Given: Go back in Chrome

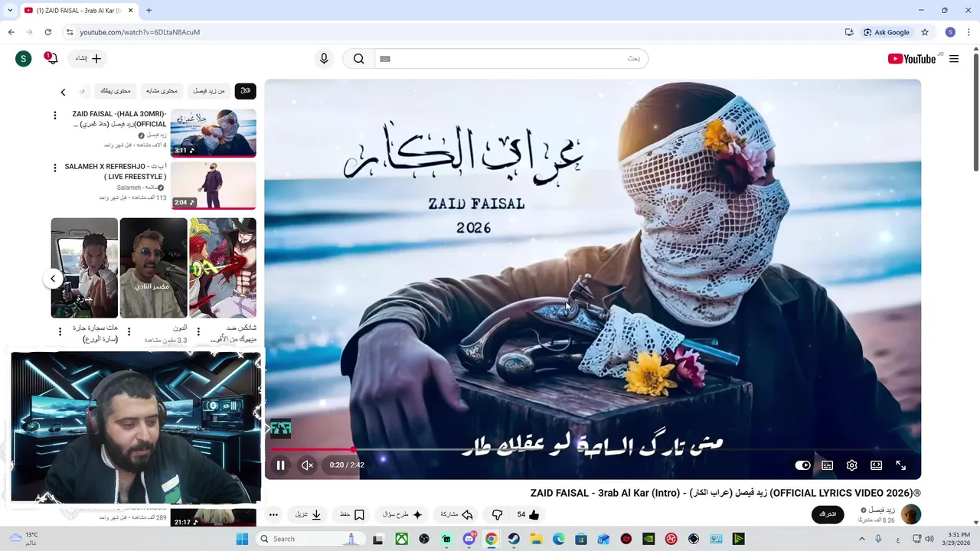Looking at the screenshot, I should coord(11,32).
